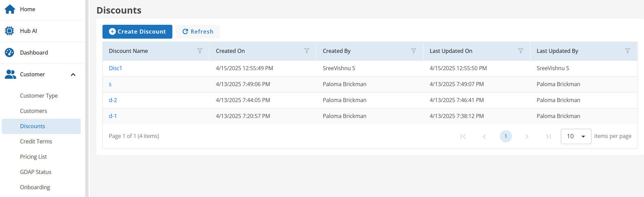The image size is (644, 197).
Task: Filter the Last Updated By column
Action: pyautogui.click(x=628, y=51)
